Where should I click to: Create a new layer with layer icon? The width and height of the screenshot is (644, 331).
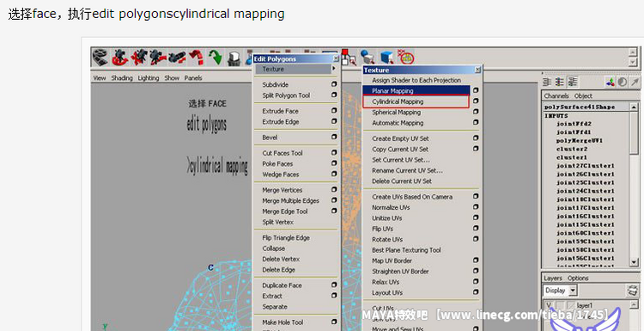(x=633, y=291)
